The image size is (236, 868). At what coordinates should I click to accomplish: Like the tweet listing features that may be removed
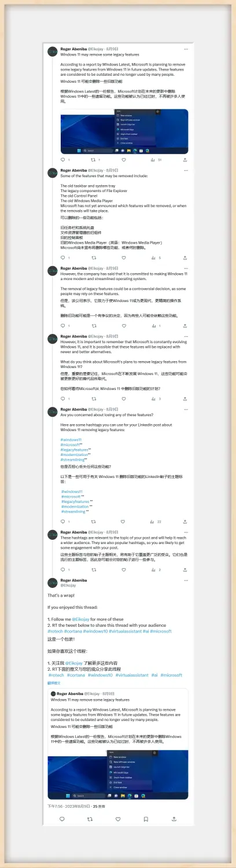[123, 258]
